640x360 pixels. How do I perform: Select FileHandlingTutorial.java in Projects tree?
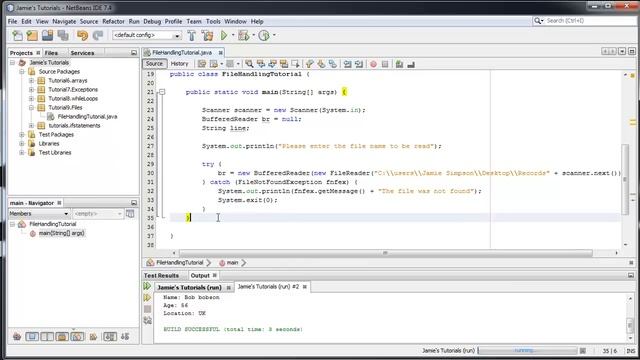coord(87,117)
